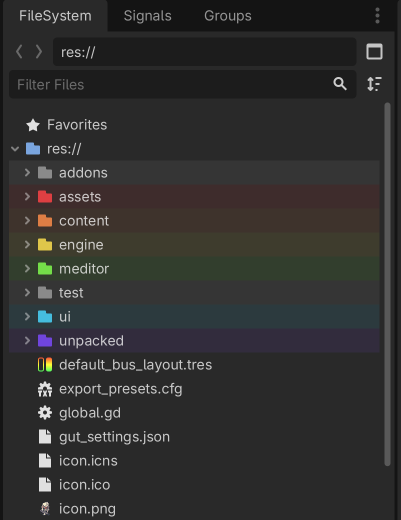Select default_bus_layout.tres file
401x520 pixels.
135,365
